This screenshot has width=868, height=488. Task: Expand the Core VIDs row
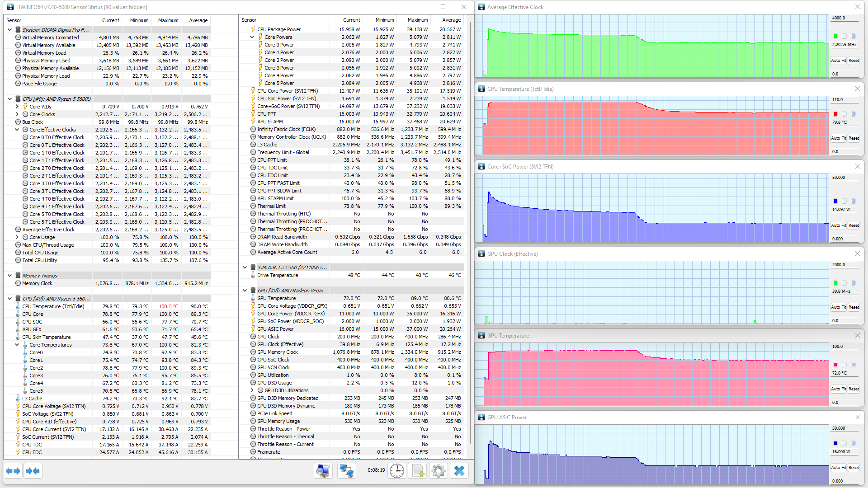click(x=17, y=107)
